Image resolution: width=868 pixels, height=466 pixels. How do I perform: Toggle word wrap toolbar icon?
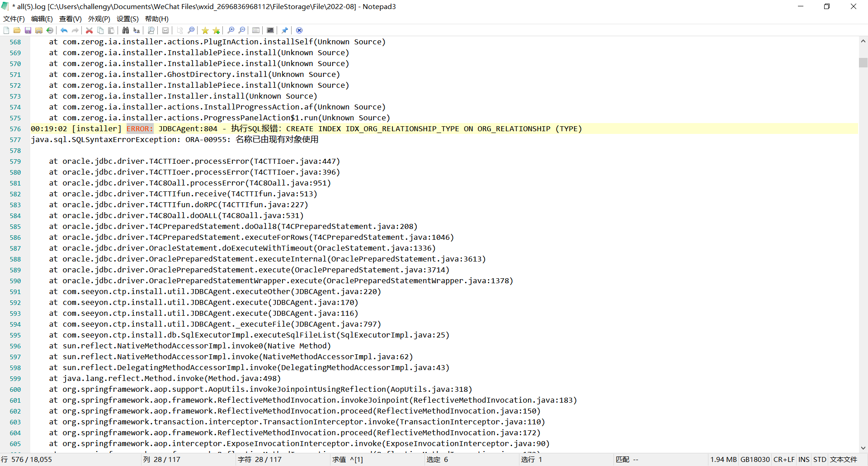click(165, 30)
